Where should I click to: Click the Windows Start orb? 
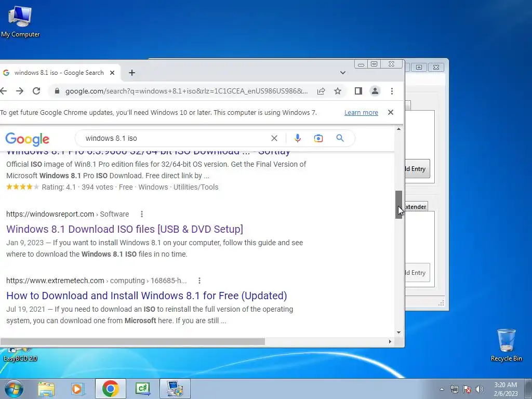14,389
